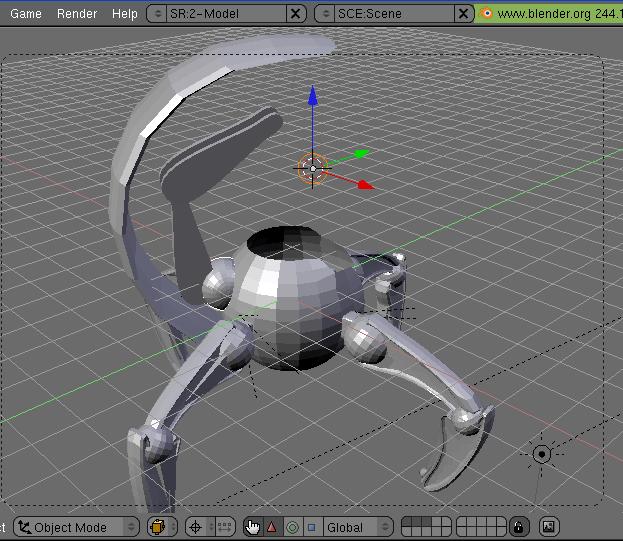The height and width of the screenshot is (541, 623).
Task: Click the render this window image icon
Action: (x=549, y=527)
